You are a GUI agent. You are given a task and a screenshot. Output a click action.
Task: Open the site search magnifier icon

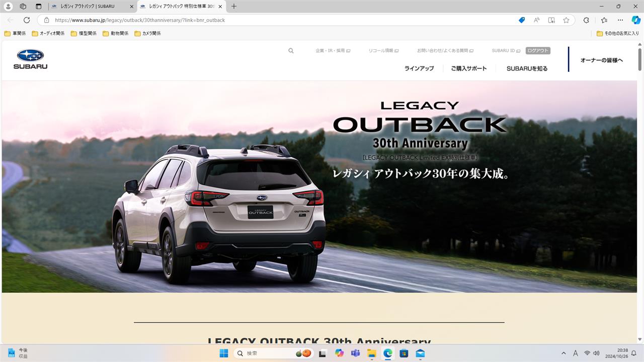point(291,51)
